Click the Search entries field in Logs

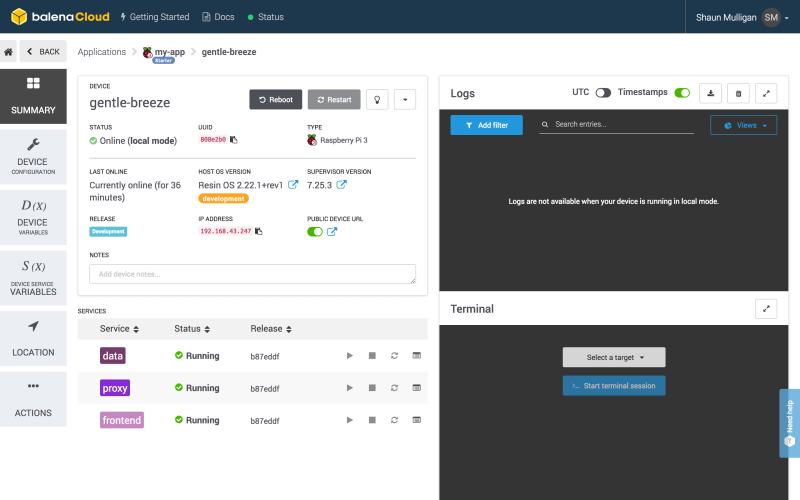pyautogui.click(x=616, y=124)
